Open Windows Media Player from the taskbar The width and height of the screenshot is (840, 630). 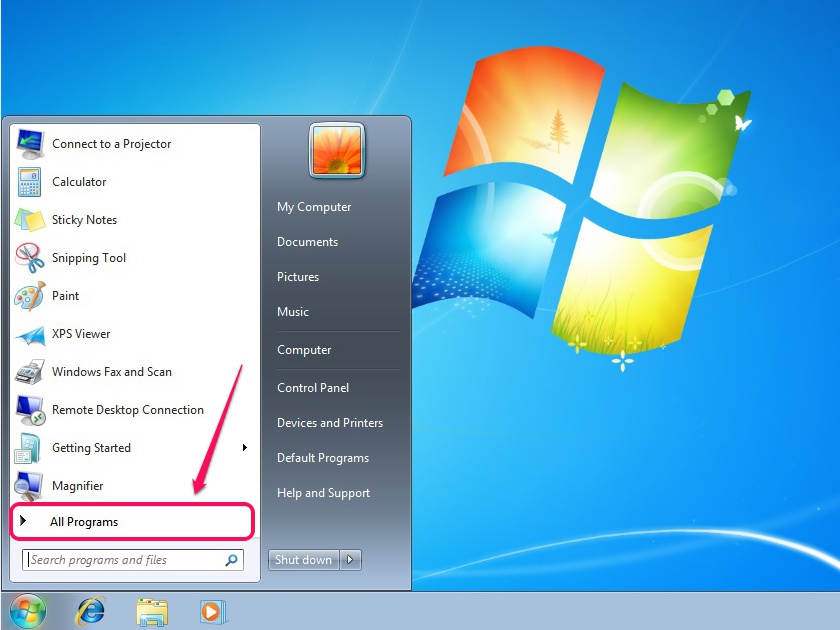[x=213, y=611]
